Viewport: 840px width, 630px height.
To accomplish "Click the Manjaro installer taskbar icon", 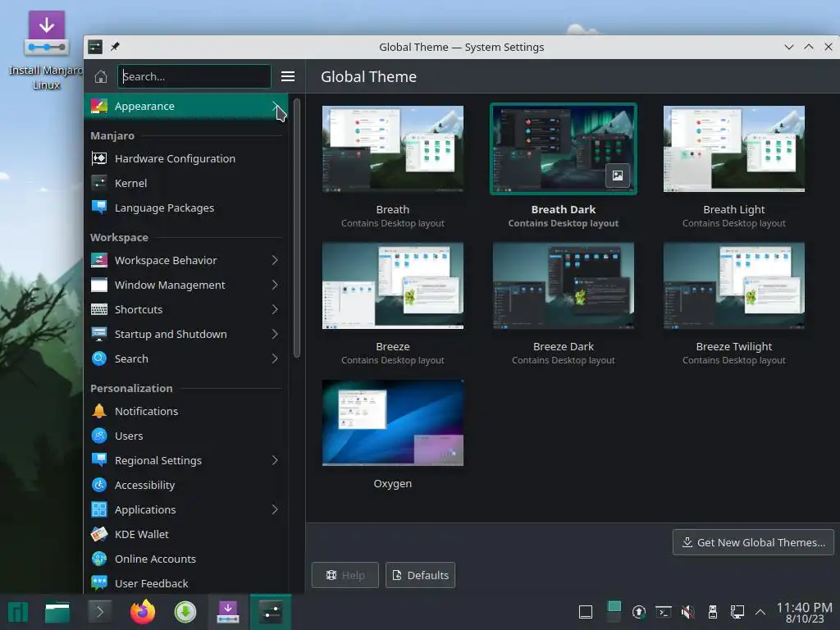I will click(x=228, y=612).
